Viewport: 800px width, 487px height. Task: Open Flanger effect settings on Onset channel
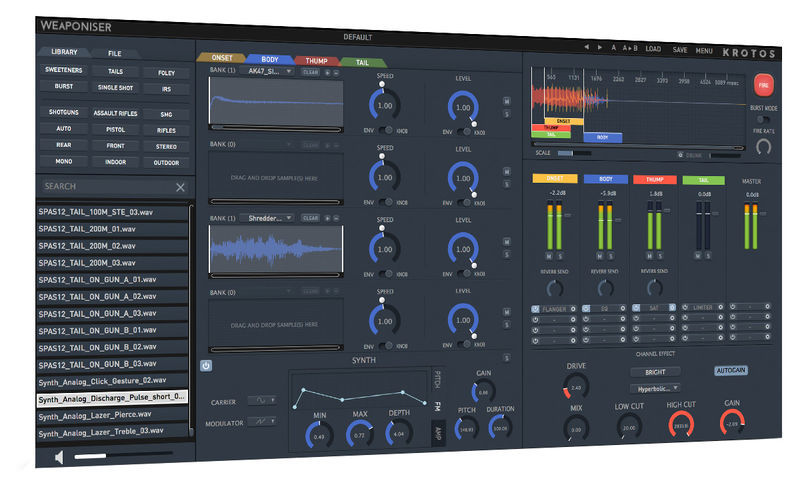(573, 309)
